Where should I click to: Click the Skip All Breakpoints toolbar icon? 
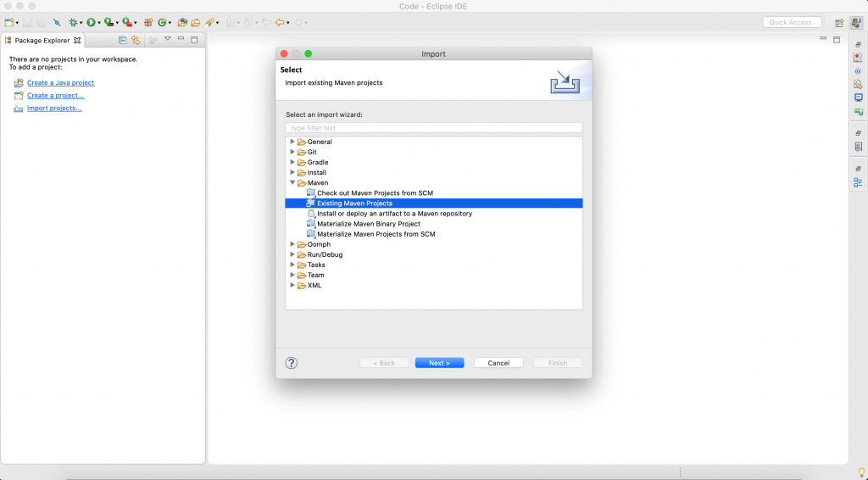tap(57, 23)
